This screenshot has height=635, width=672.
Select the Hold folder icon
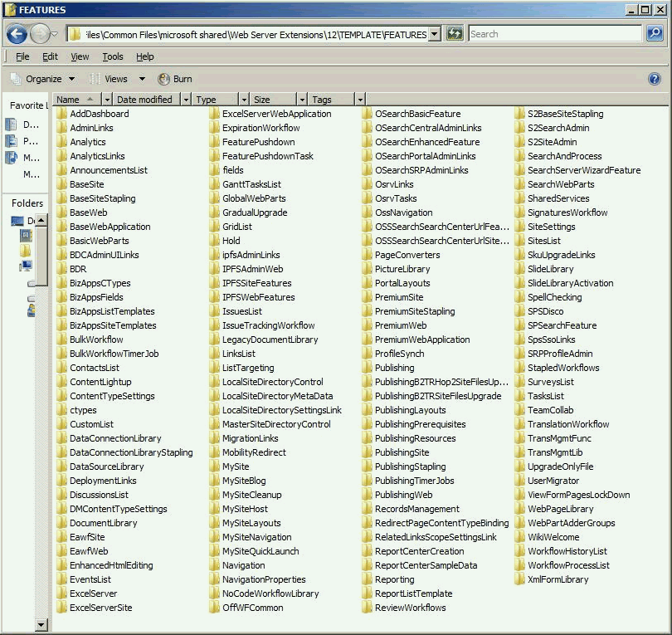214,241
